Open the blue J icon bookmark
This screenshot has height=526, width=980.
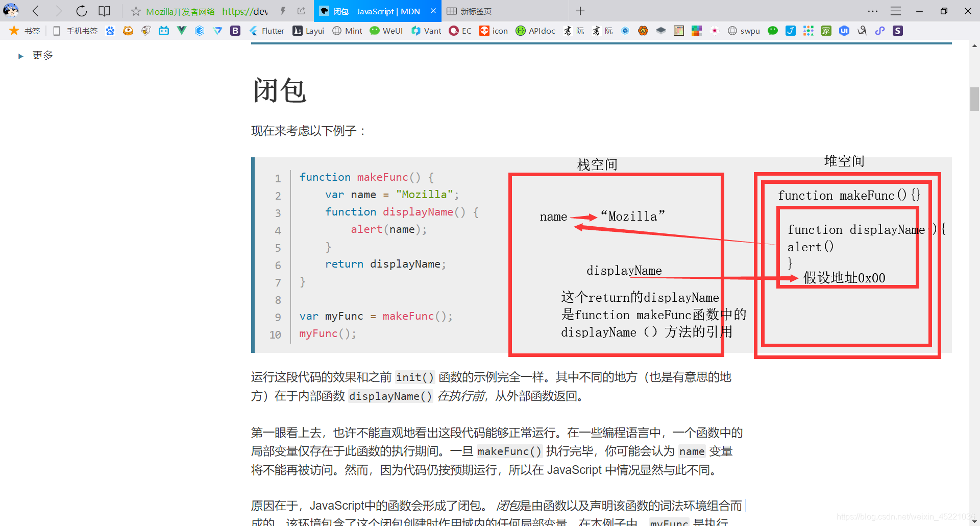tap(791, 31)
